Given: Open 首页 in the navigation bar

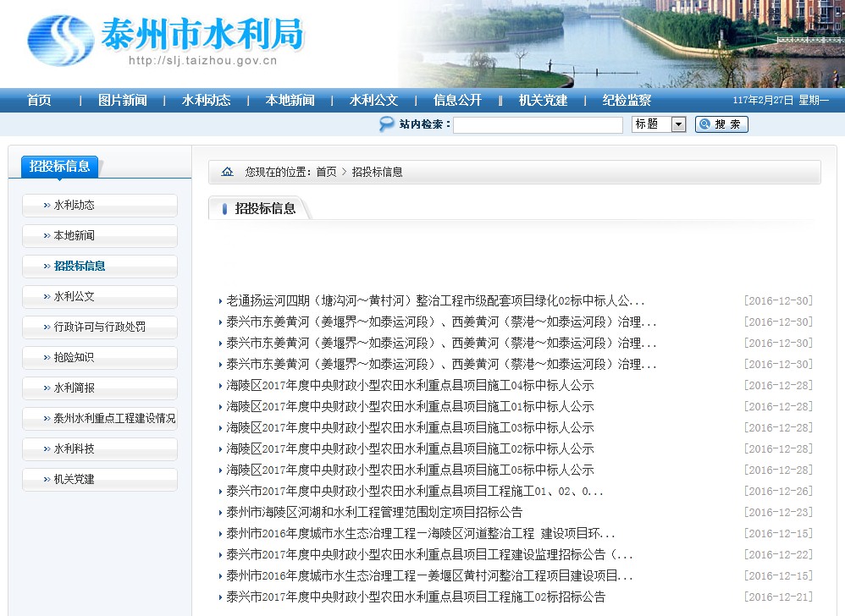Looking at the screenshot, I should pos(39,100).
